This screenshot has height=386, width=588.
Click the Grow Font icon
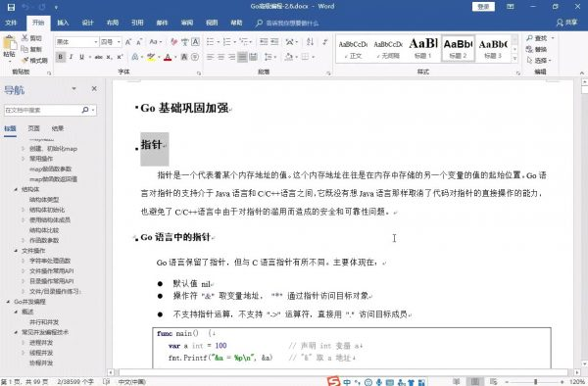point(128,42)
